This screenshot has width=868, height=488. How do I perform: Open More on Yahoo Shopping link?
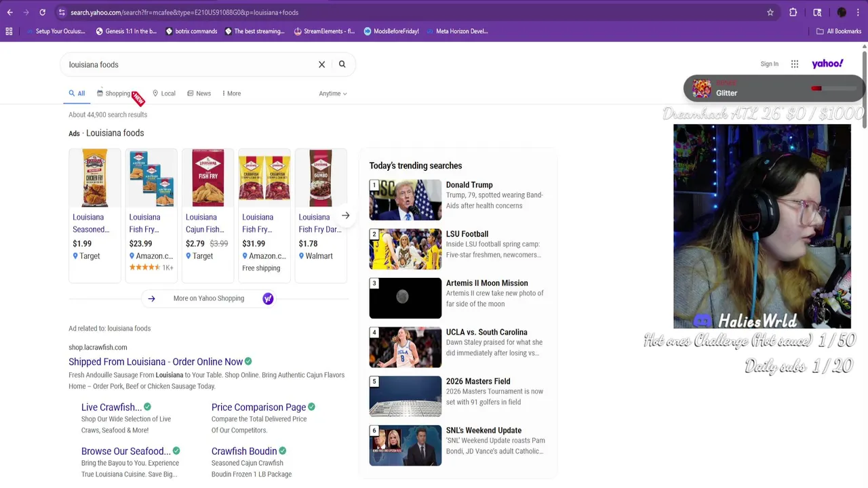point(208,298)
